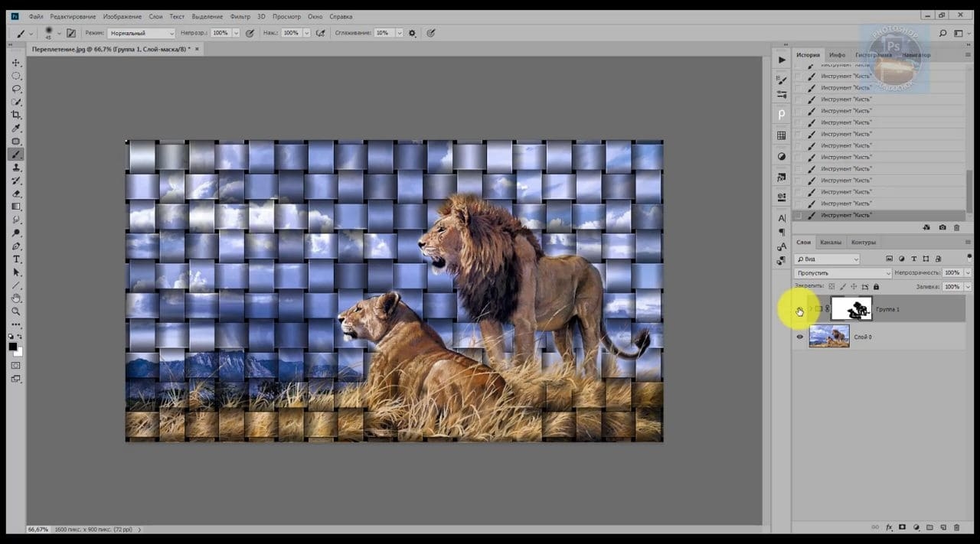The height and width of the screenshot is (544, 980).
Task: Select the Quick Selection tool
Action: [x=16, y=102]
